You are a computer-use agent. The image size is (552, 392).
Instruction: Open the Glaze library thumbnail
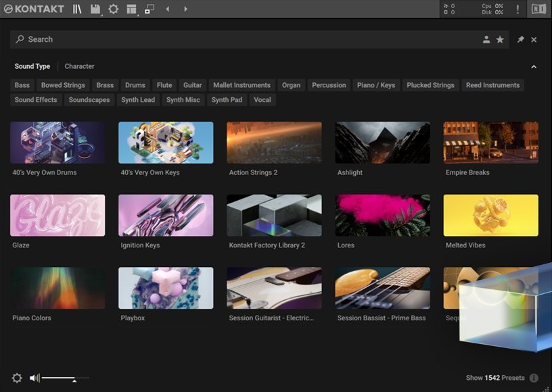click(57, 215)
